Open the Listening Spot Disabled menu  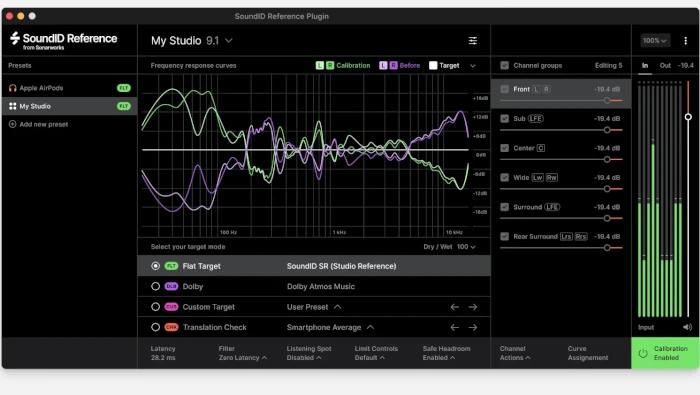(x=308, y=353)
